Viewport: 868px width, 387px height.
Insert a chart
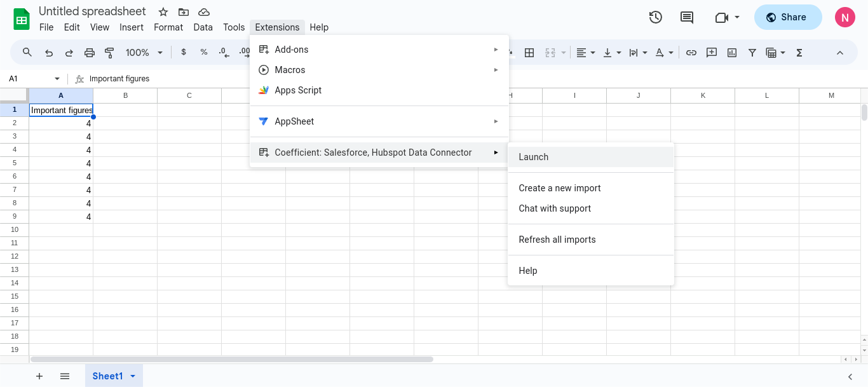(x=731, y=53)
